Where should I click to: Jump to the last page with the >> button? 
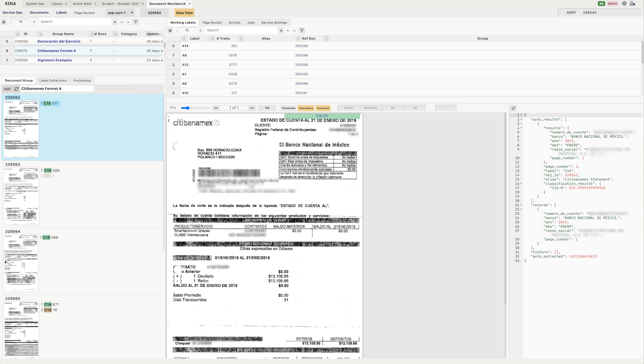252,108
